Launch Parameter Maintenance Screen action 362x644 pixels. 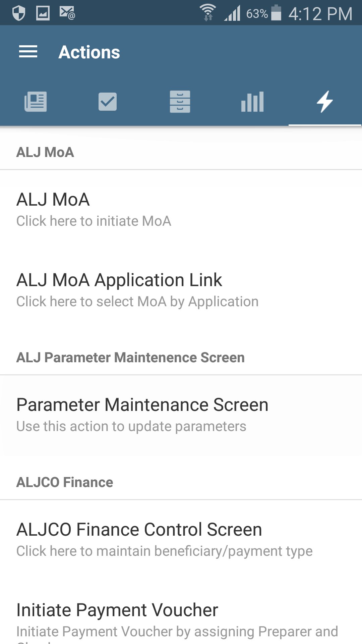142,415
